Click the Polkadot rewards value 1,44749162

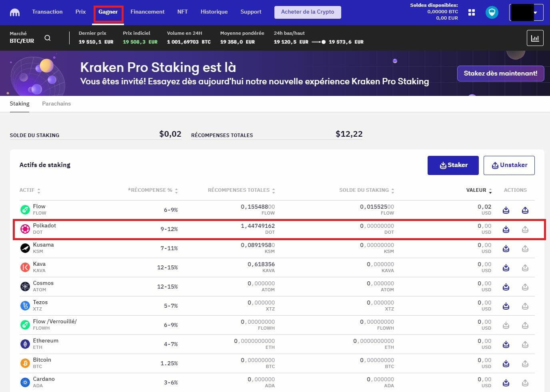click(x=258, y=226)
